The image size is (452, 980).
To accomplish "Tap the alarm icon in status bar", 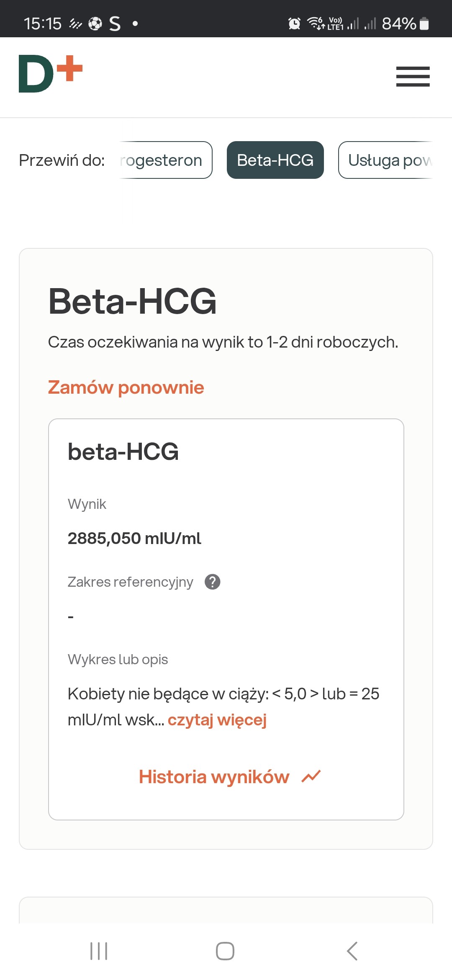I will click(x=295, y=23).
